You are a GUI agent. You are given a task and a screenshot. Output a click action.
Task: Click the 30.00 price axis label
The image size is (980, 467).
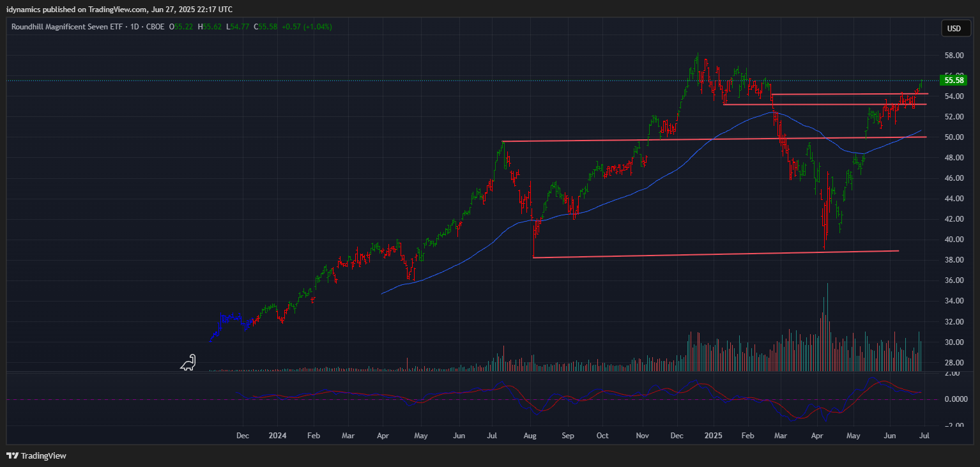[953, 342]
